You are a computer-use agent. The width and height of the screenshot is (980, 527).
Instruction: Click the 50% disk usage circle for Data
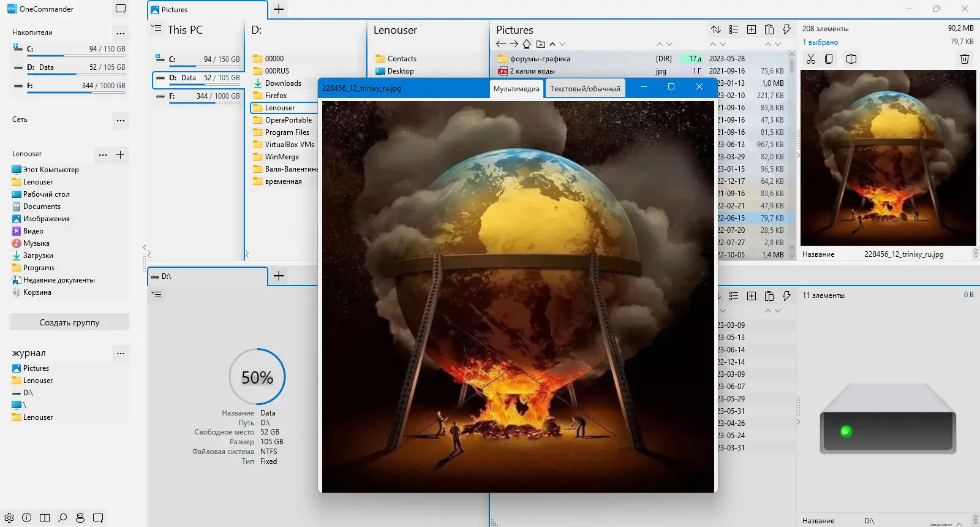(x=257, y=377)
